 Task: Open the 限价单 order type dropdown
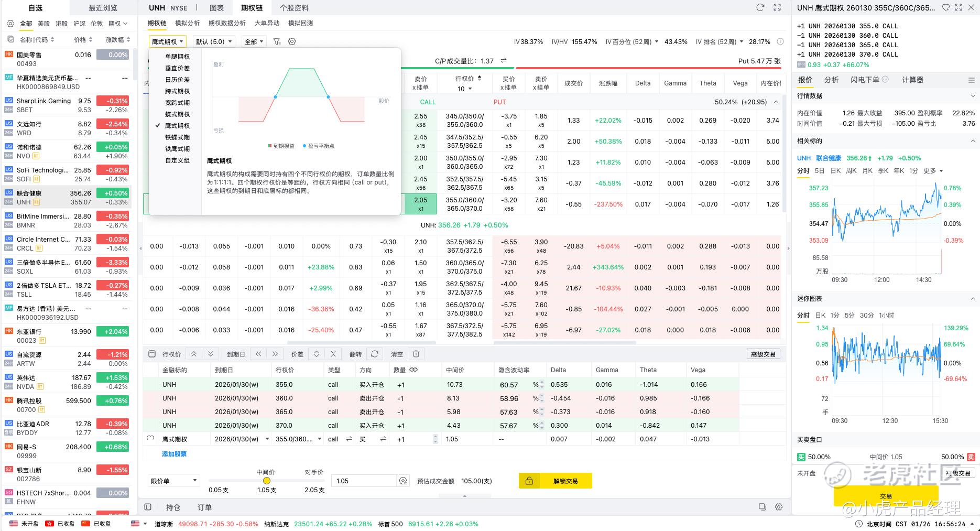coord(174,481)
